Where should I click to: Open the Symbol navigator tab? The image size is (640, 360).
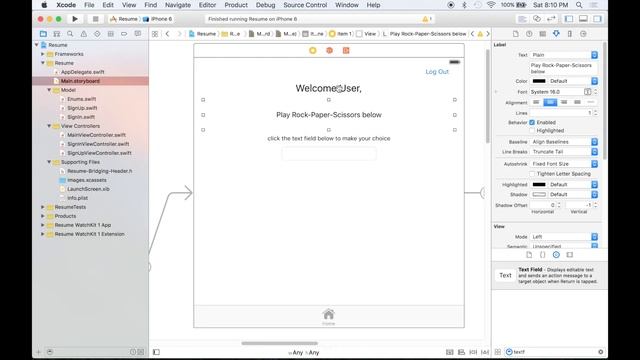[x=57, y=34]
